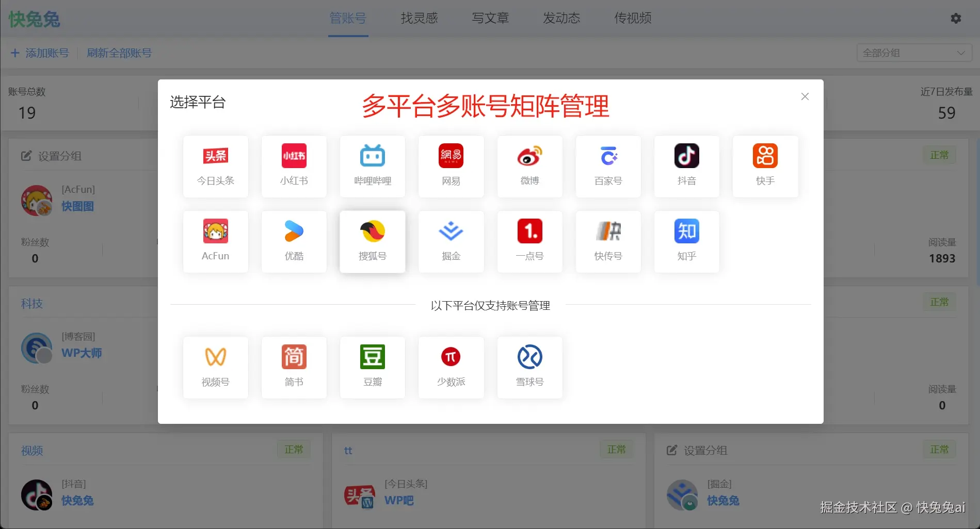Screen dimensions: 980x529
Task: Select the 微博 platform icon
Action: coord(529,166)
